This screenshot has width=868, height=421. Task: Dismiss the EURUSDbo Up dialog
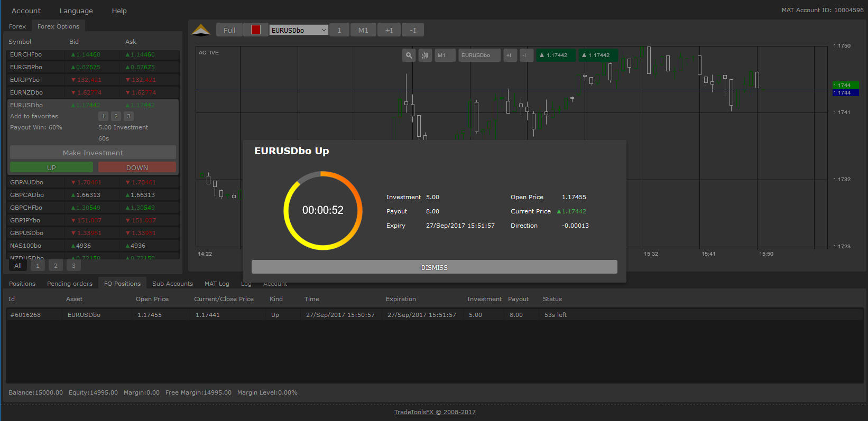tap(434, 267)
